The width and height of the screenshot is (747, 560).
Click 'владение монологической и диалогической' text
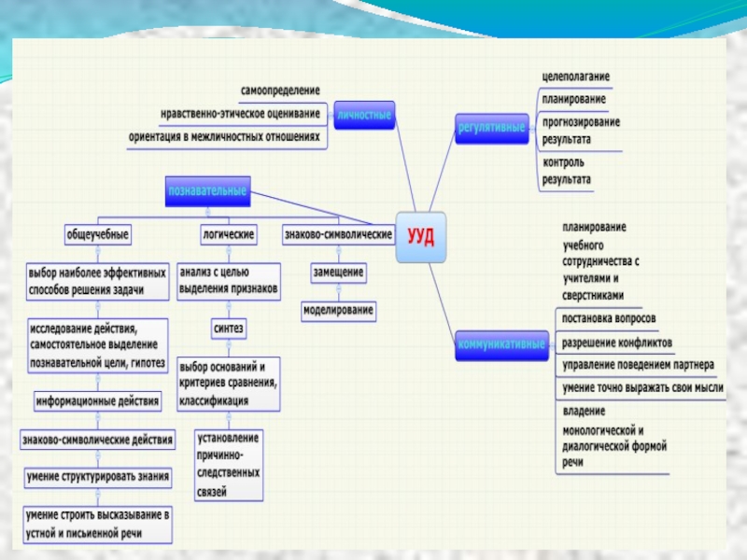614,437
